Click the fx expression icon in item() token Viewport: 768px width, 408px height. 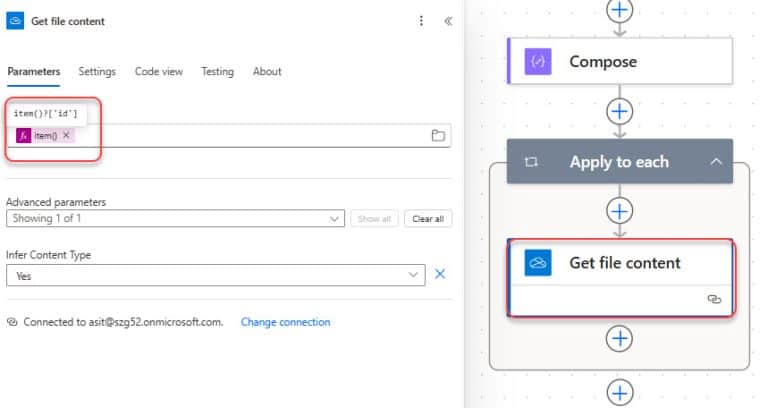[x=24, y=136]
